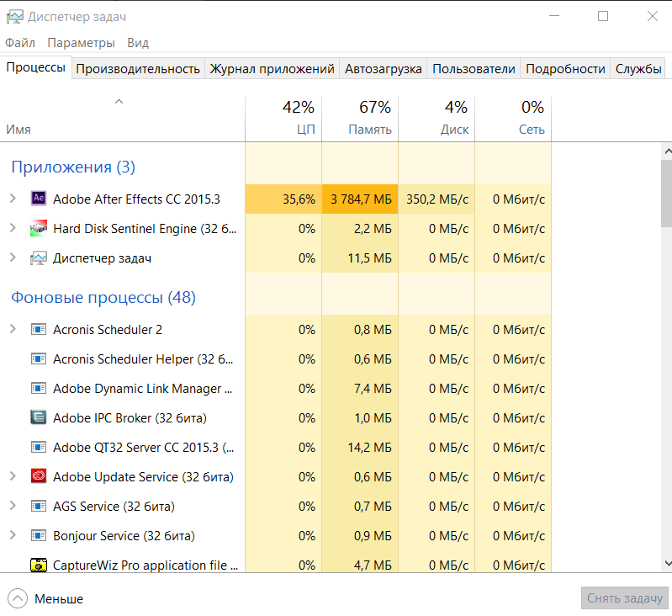
Task: Click the Acronis Scheduler 2 icon
Action: (x=38, y=329)
